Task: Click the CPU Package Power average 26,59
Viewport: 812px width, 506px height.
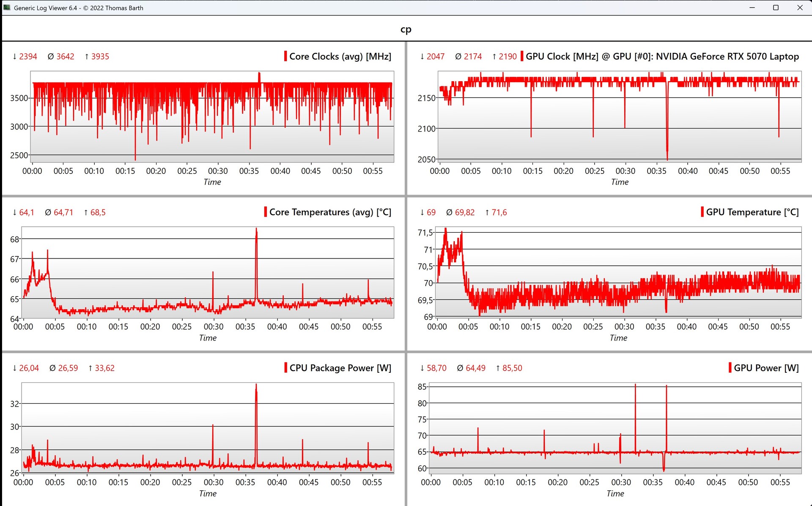Action: click(x=68, y=368)
